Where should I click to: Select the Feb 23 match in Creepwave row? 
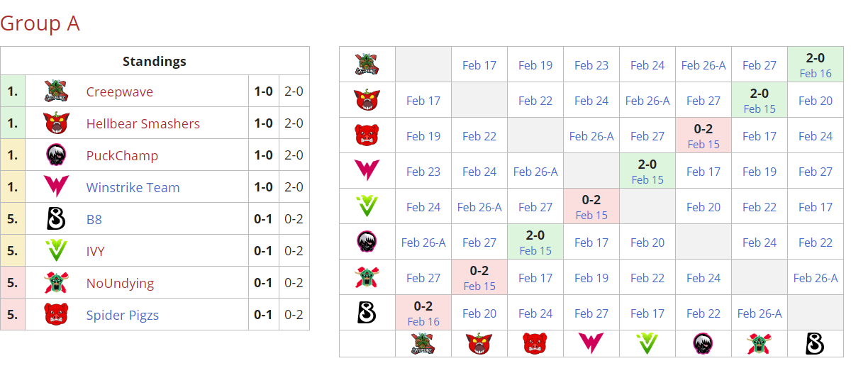tap(591, 65)
